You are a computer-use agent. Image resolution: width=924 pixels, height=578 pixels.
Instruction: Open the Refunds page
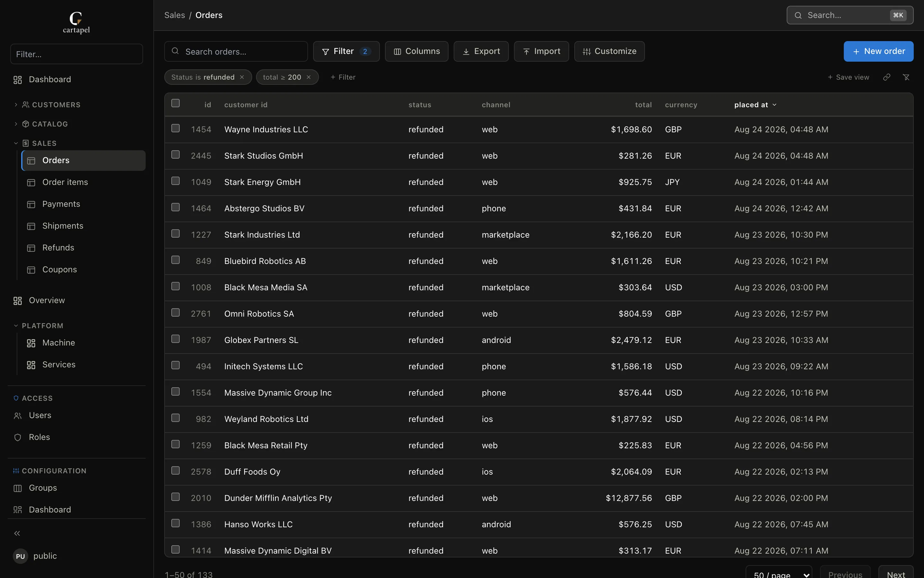tap(83, 248)
